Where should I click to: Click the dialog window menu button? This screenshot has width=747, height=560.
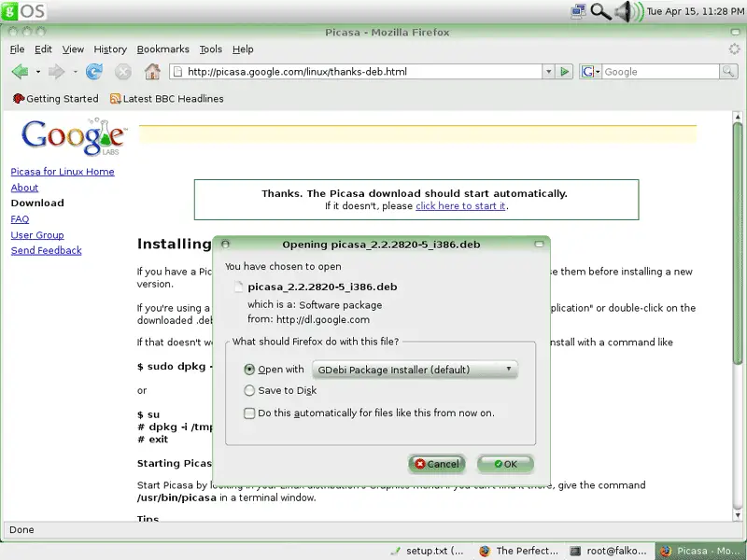225,245
